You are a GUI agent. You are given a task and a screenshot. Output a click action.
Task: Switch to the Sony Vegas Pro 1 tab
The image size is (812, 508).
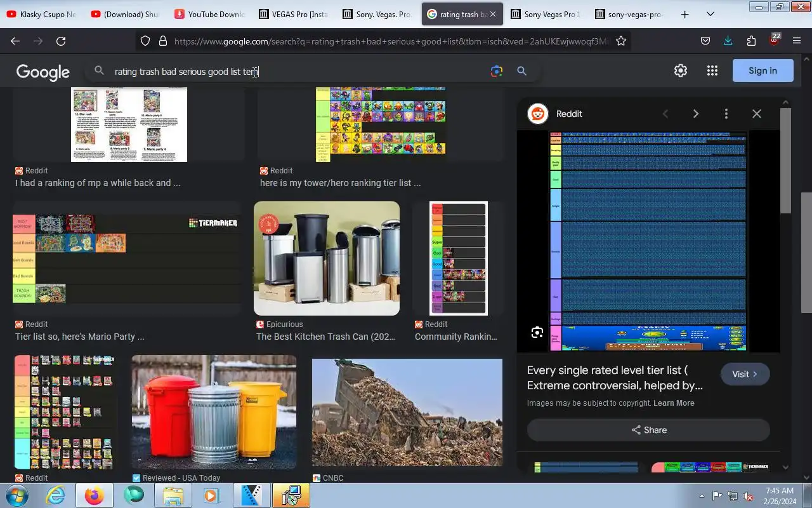point(546,14)
